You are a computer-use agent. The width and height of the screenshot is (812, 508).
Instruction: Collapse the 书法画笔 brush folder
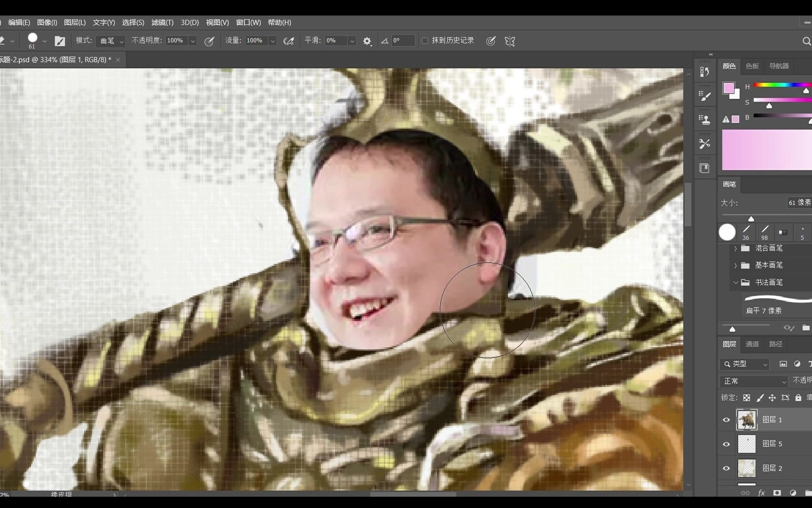pyautogui.click(x=735, y=282)
